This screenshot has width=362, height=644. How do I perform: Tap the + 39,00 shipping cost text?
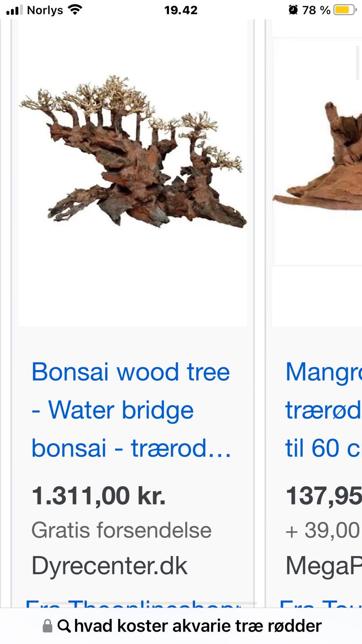324,530
